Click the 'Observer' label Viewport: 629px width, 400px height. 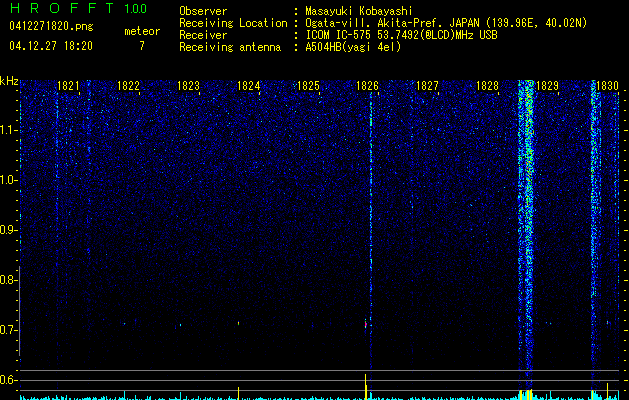[203, 11]
